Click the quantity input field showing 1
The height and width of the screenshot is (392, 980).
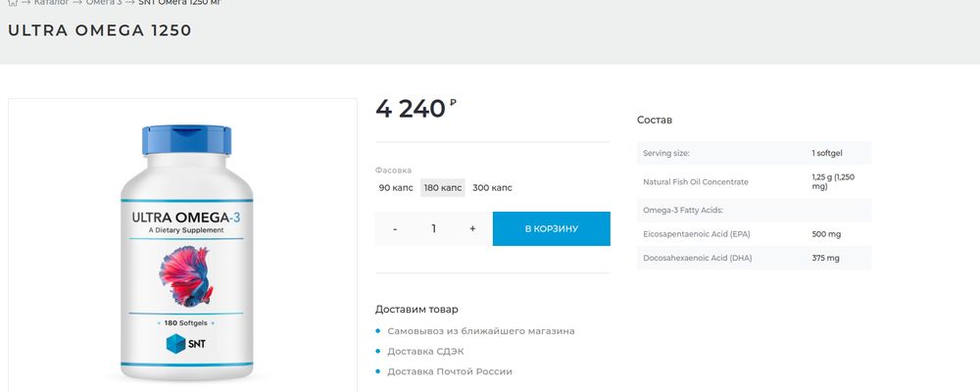[434, 228]
